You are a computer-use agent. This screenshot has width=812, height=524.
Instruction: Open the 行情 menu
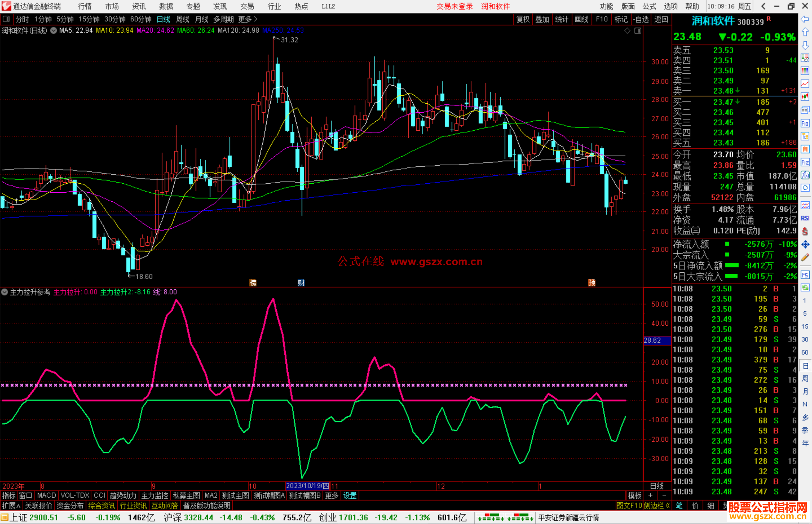pyautogui.click(x=85, y=6)
